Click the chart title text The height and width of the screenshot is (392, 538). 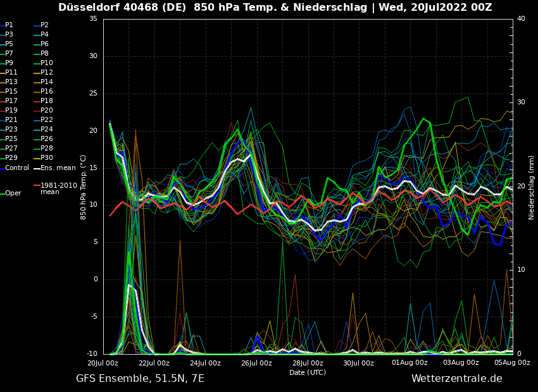275,8
